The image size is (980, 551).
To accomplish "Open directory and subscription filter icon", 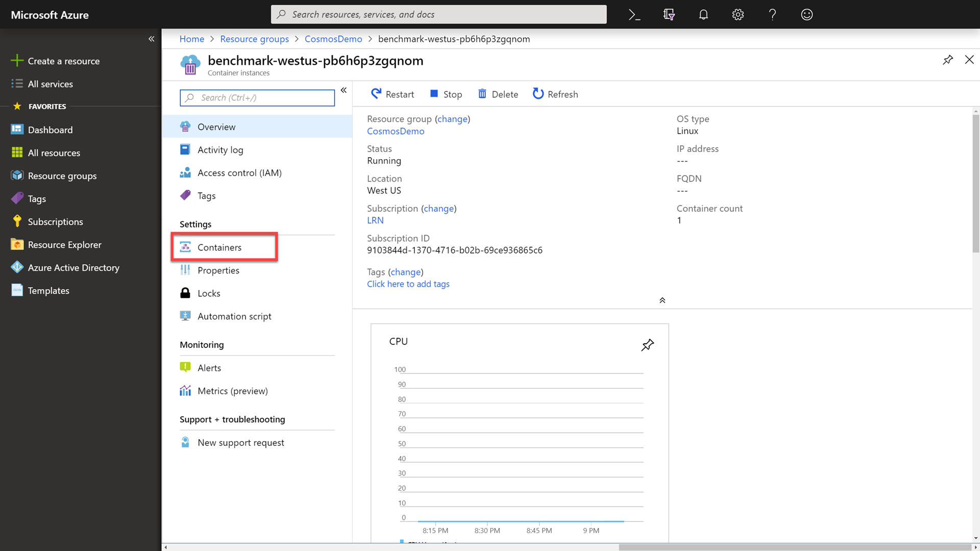I will coord(669,15).
